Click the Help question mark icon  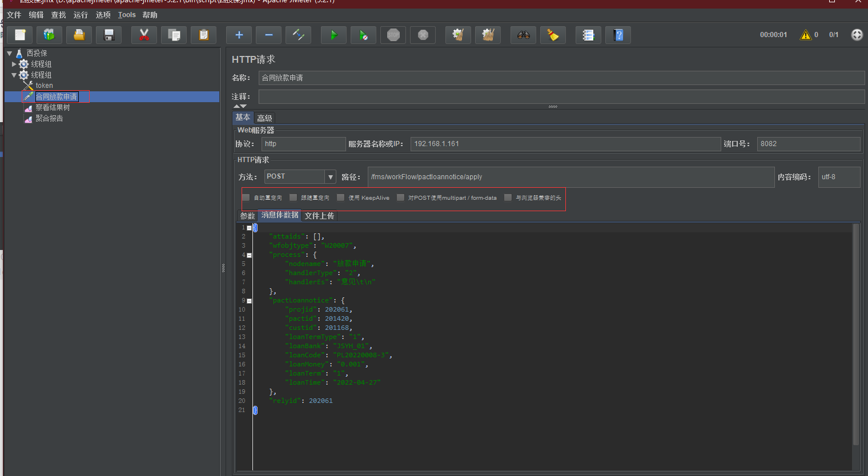(618, 35)
